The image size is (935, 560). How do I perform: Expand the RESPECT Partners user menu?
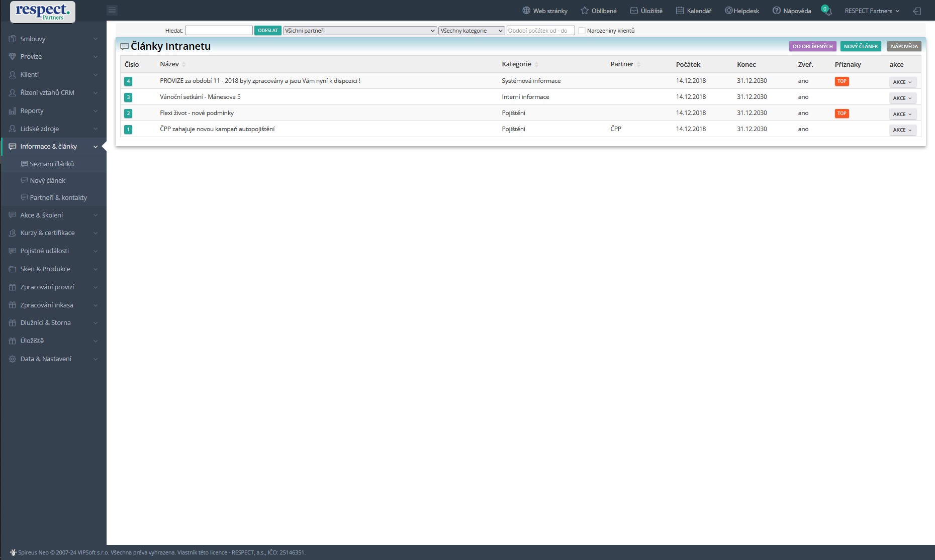click(x=872, y=11)
